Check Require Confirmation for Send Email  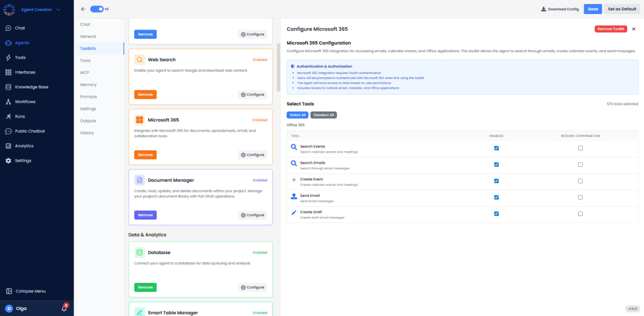coord(580,197)
